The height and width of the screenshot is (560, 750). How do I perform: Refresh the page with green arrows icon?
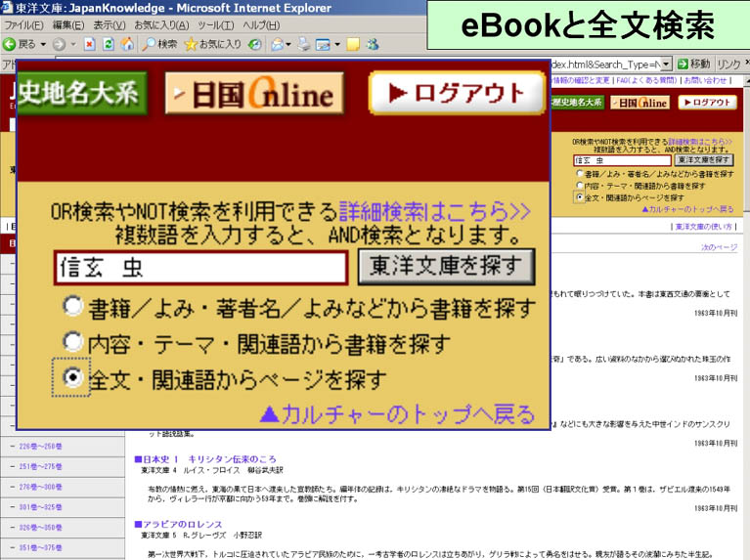(109, 45)
